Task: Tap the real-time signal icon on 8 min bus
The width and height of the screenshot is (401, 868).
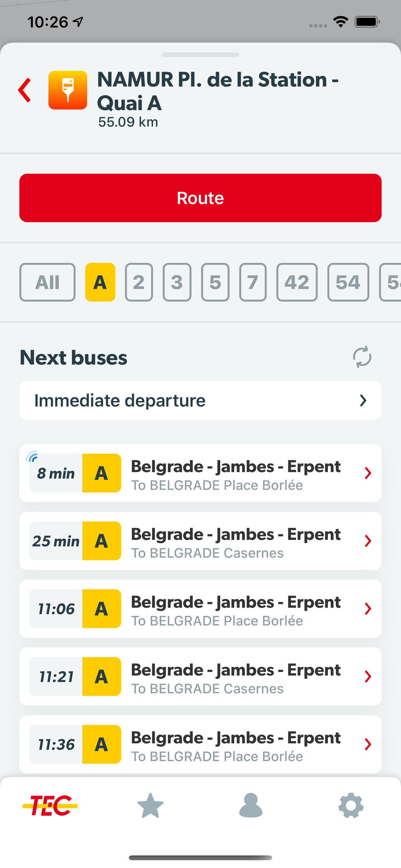Action: [32, 456]
